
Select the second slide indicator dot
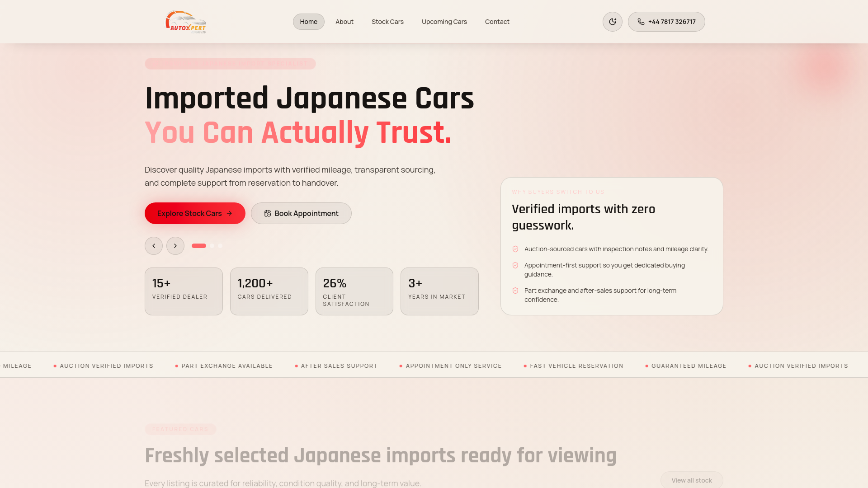click(212, 246)
